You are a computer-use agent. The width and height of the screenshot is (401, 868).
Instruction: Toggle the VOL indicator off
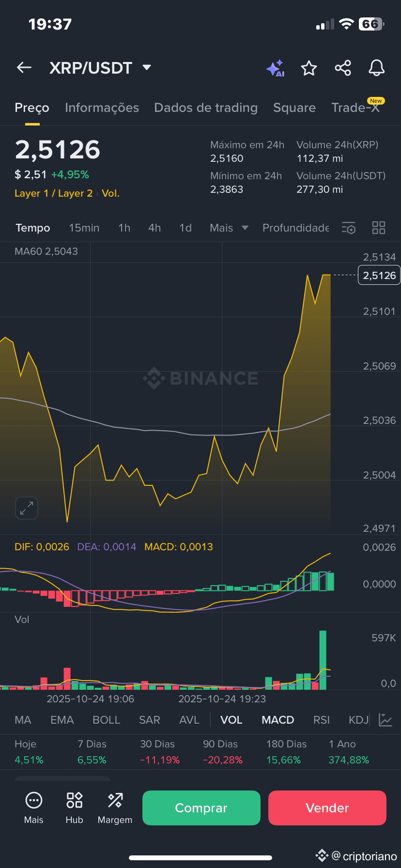click(x=231, y=720)
